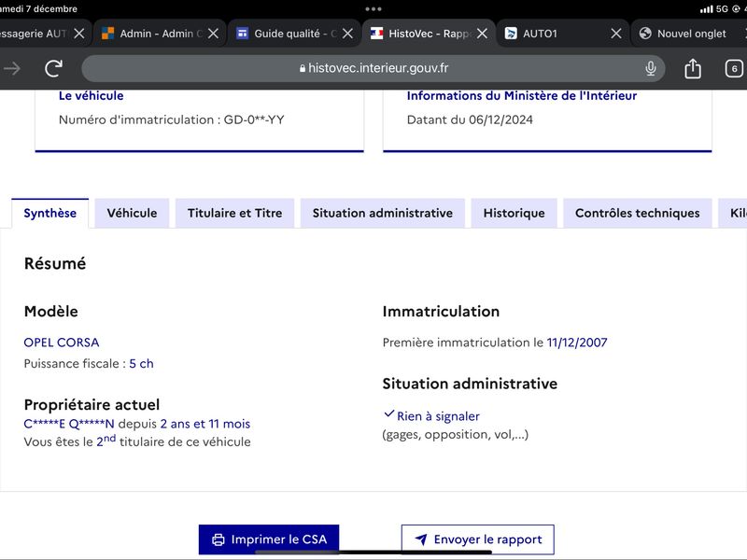Viewport: 747px width, 560px height.
Task: Click the 5 ch fiscal power value
Action: (x=142, y=363)
